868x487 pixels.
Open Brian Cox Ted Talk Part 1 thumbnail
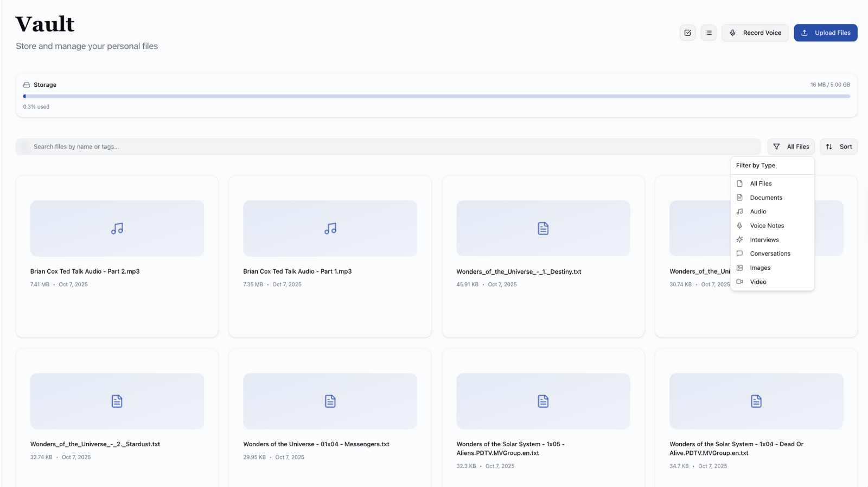[x=330, y=229]
